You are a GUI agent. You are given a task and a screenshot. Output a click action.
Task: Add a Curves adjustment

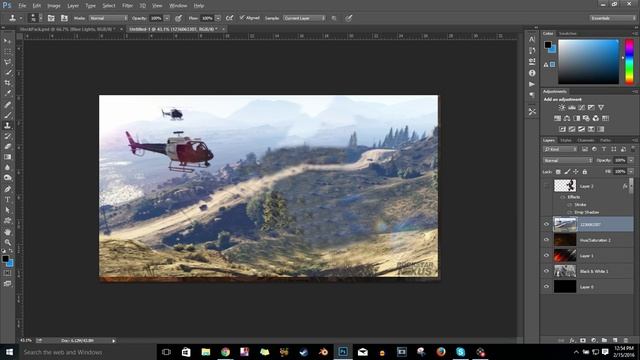click(x=582, y=108)
